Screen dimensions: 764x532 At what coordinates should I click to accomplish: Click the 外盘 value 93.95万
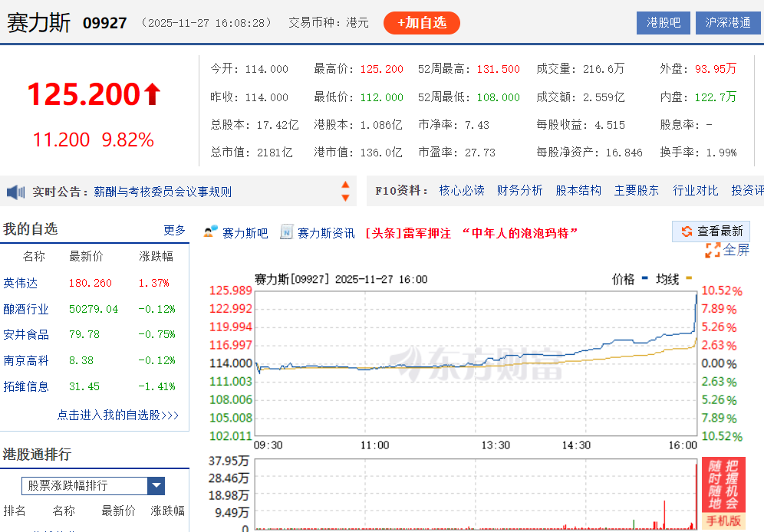[x=715, y=69]
